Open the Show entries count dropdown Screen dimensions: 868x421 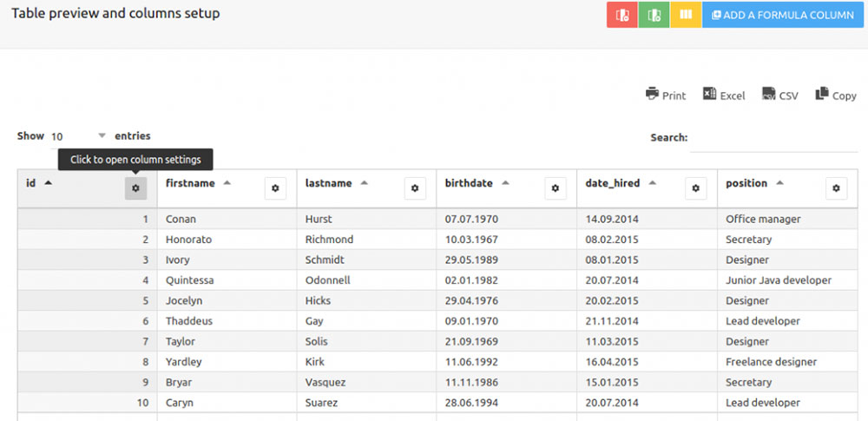coord(77,136)
